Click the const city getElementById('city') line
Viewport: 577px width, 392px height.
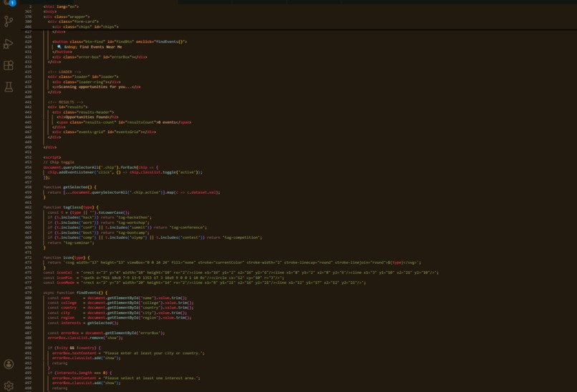coord(117,313)
